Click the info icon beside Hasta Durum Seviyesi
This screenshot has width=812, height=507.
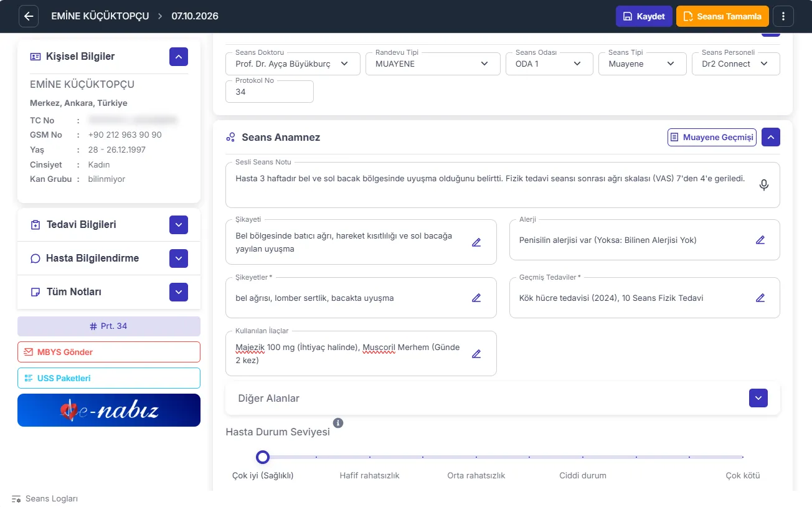338,423
